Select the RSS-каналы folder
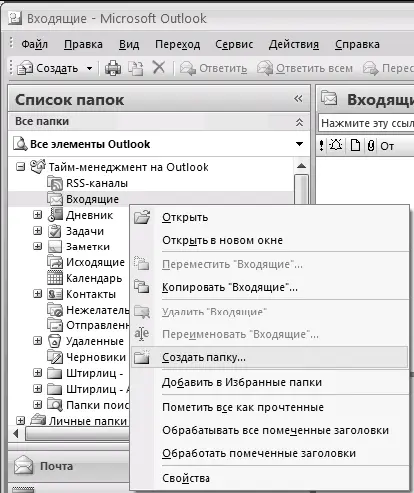This screenshot has height=493, width=414. 97,183
